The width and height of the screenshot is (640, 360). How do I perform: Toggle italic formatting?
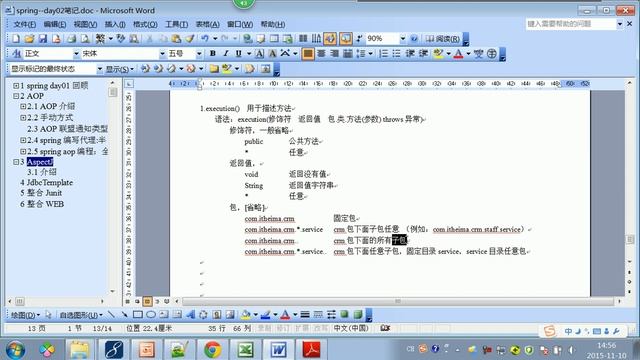pos(226,53)
